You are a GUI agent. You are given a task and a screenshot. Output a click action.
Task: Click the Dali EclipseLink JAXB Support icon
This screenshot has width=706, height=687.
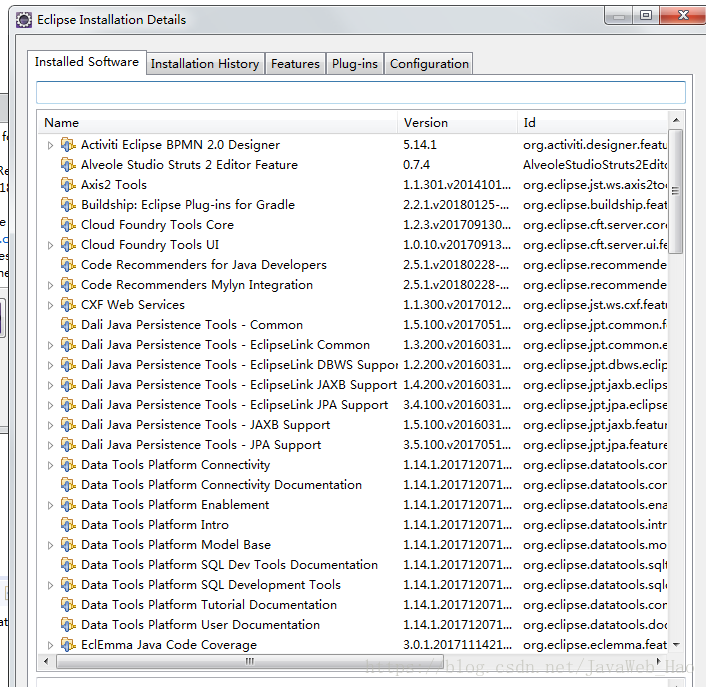pyautogui.click(x=68, y=385)
